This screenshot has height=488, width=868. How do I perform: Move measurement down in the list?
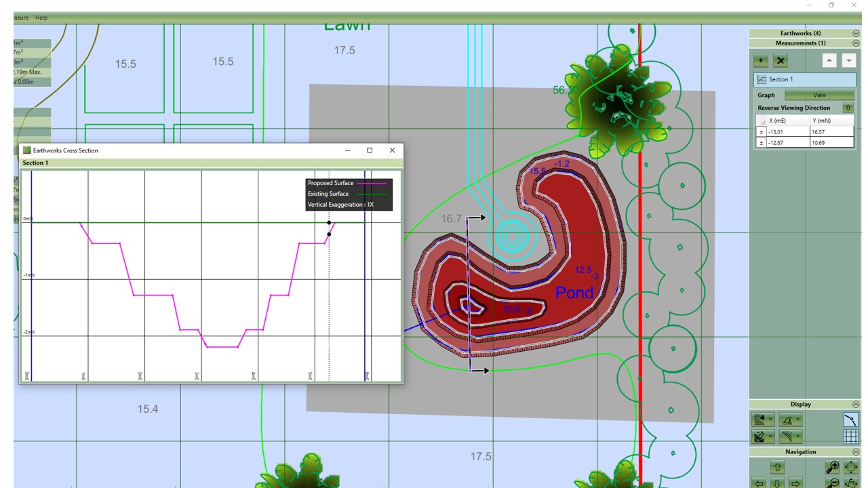click(848, 60)
